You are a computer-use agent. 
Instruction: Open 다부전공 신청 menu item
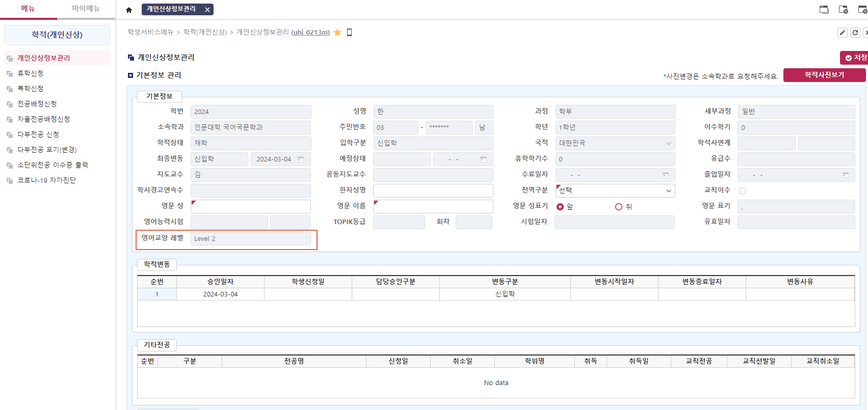click(x=38, y=134)
